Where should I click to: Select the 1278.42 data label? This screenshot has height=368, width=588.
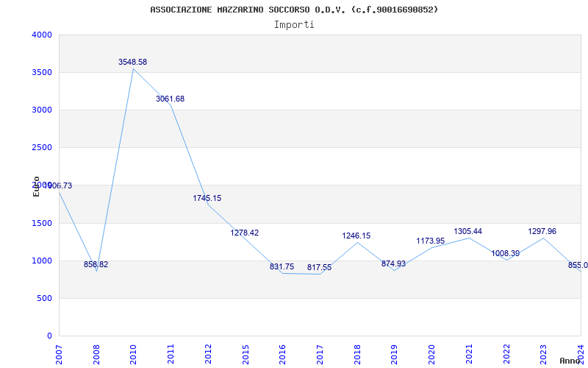coord(244,233)
